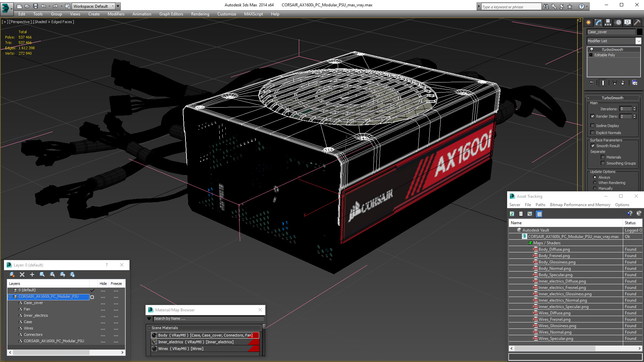Screen dimensions: 644x362
Task: Toggle Show End Result icon
Action: (603, 83)
